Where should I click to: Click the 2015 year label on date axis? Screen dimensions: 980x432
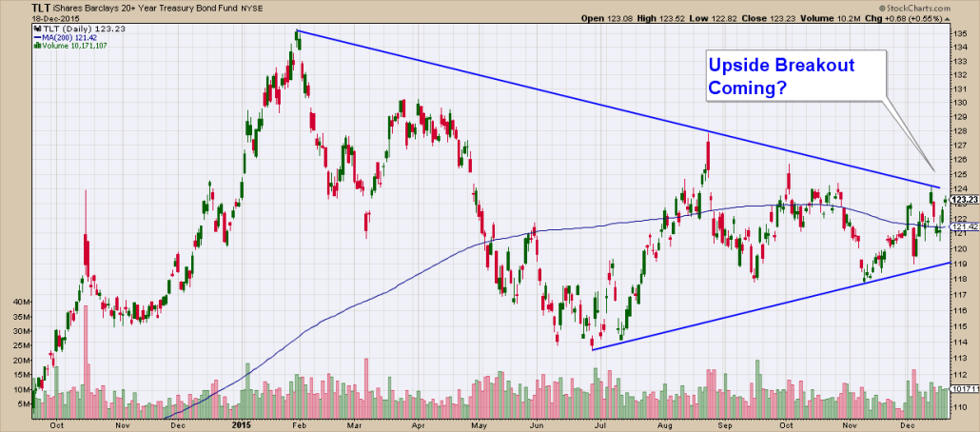241,425
